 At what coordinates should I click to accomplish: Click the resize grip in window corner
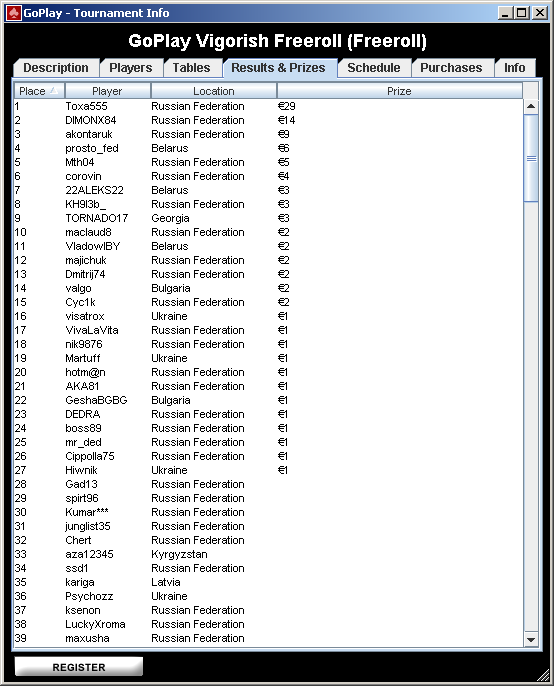[543, 675]
